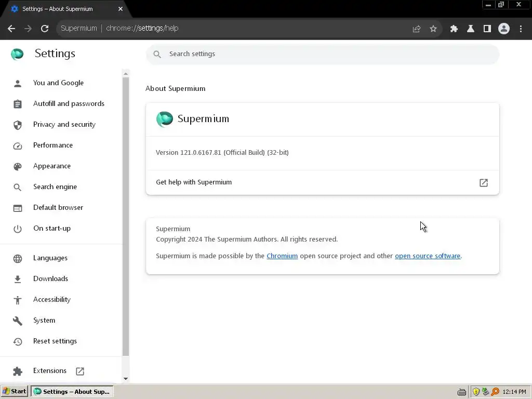Image resolution: width=532 pixels, height=399 pixels.
Task: Click the external link icon beside Extensions
Action: [x=80, y=371]
